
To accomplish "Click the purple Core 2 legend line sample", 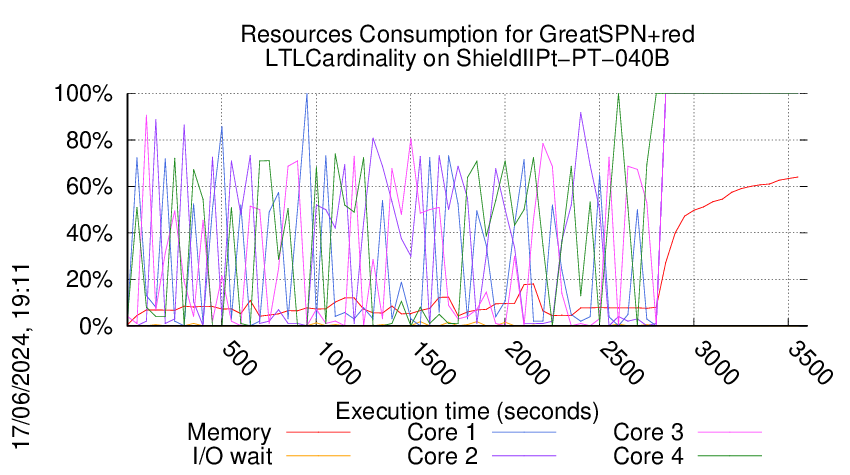I will (x=524, y=456).
